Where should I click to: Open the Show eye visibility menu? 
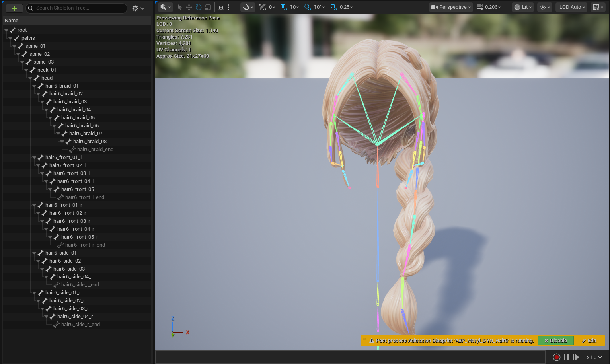545,7
